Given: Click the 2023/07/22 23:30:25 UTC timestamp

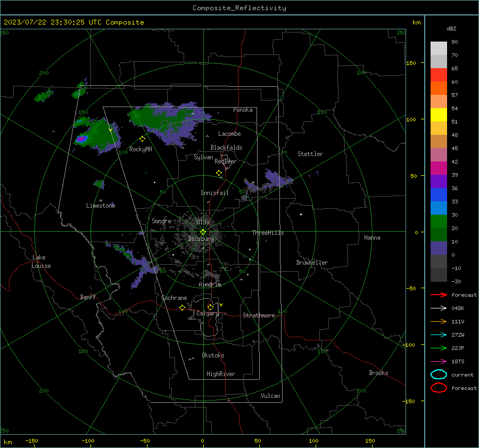Looking at the screenshot, I should pos(73,22).
